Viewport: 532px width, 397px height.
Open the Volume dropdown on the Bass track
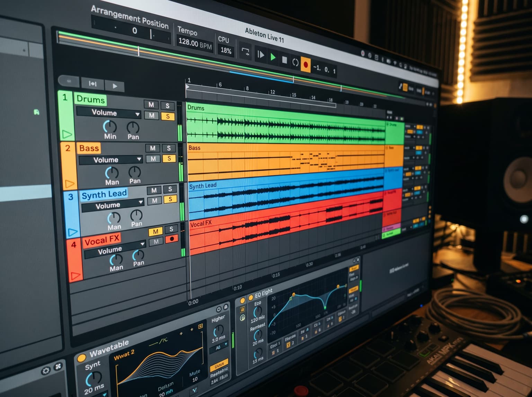click(x=110, y=160)
